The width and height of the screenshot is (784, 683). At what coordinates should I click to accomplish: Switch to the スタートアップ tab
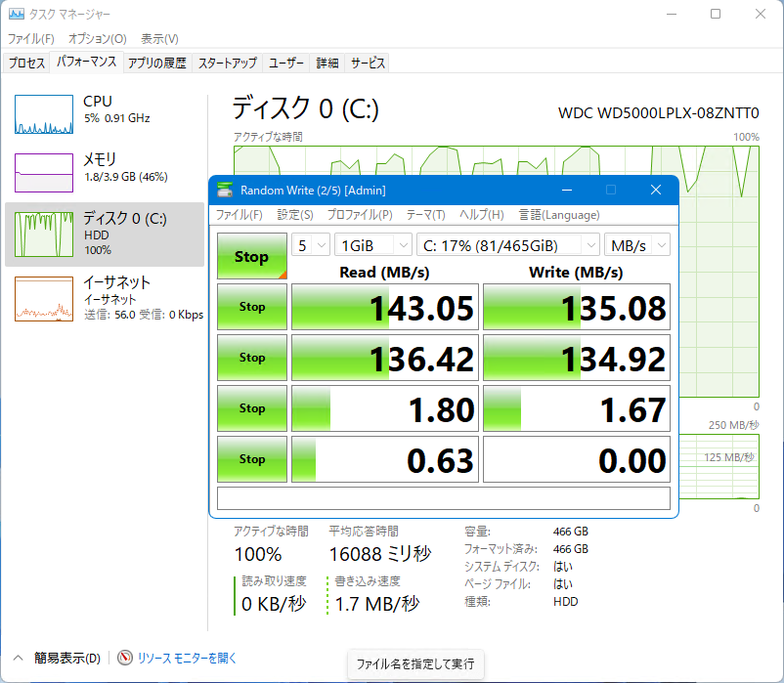pos(228,63)
